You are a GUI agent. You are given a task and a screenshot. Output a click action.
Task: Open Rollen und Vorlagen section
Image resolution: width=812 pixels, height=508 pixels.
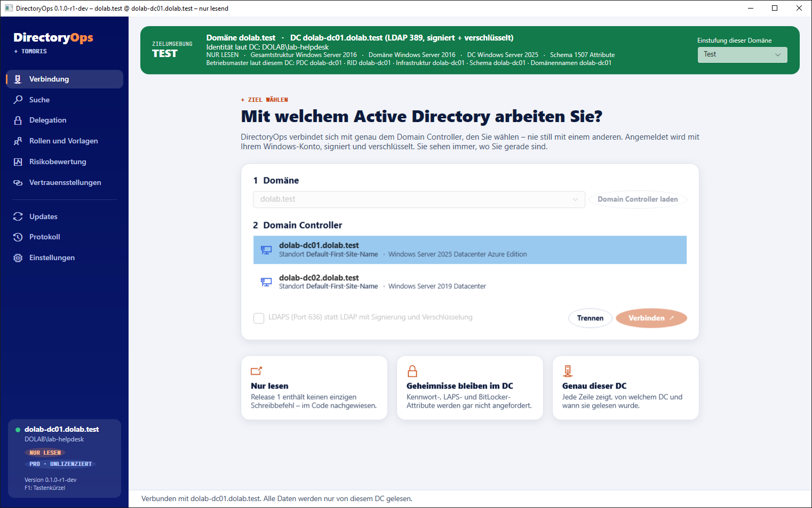[x=65, y=141]
